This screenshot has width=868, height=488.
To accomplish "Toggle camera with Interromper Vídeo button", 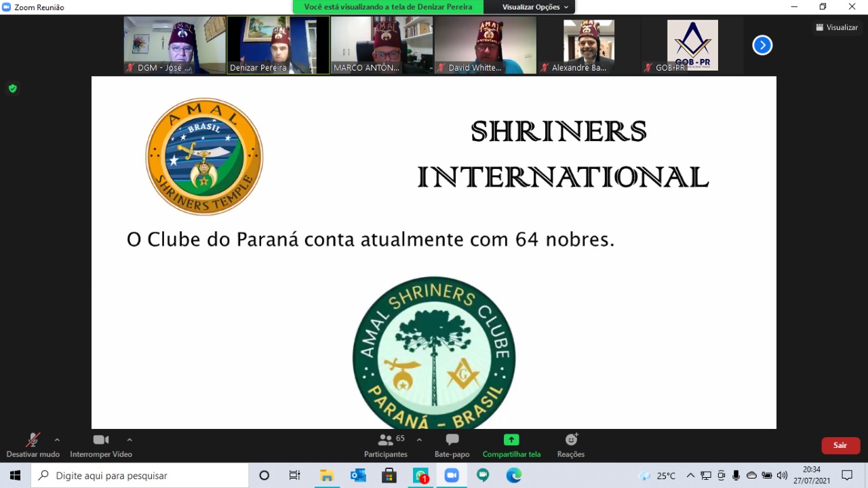I will tap(101, 440).
